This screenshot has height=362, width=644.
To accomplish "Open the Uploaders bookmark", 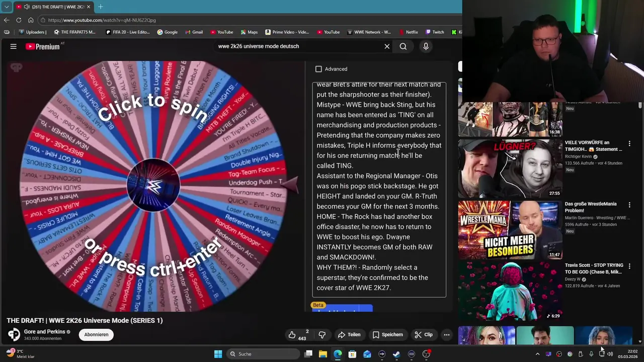I will click(32, 32).
